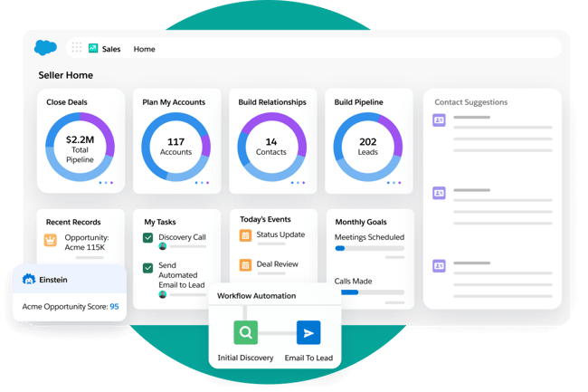This screenshot has height=392, width=588.
Task: Click the calendar icon beside Status Update
Action: point(245,235)
